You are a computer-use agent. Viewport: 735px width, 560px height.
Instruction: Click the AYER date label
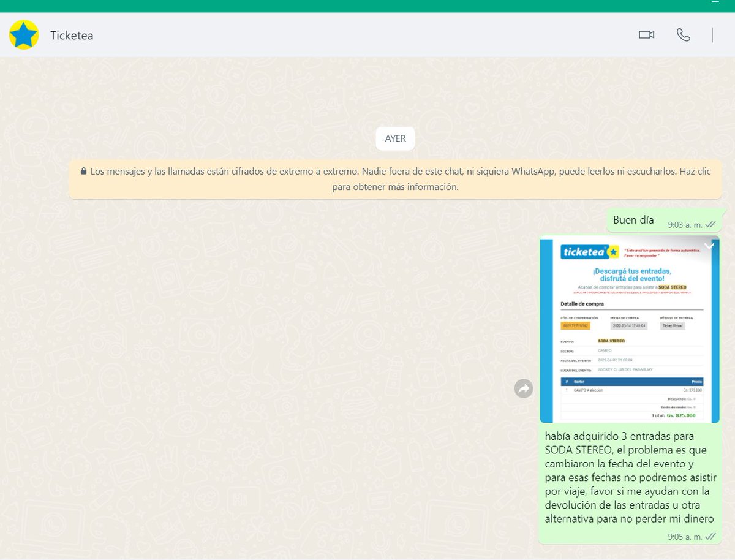(x=395, y=138)
